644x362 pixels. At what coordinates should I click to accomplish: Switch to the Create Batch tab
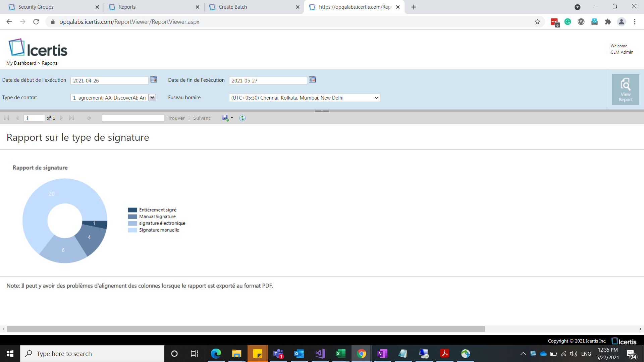point(233,7)
